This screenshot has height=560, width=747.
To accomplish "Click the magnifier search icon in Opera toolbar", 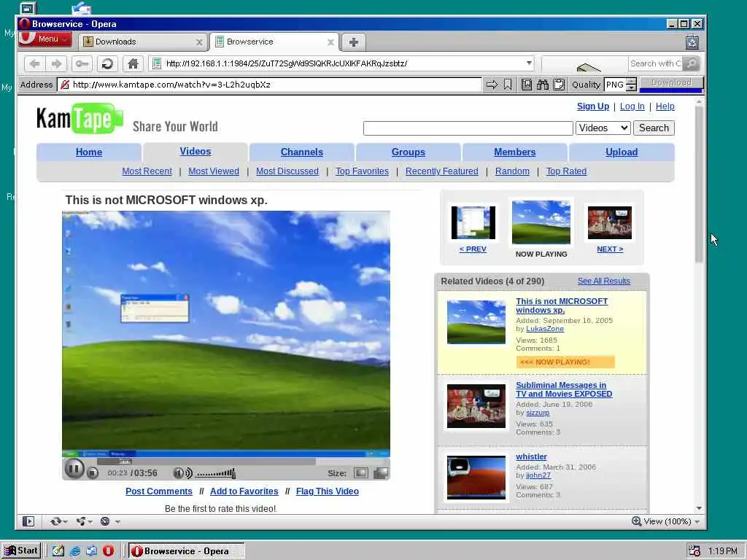I will pos(692,63).
